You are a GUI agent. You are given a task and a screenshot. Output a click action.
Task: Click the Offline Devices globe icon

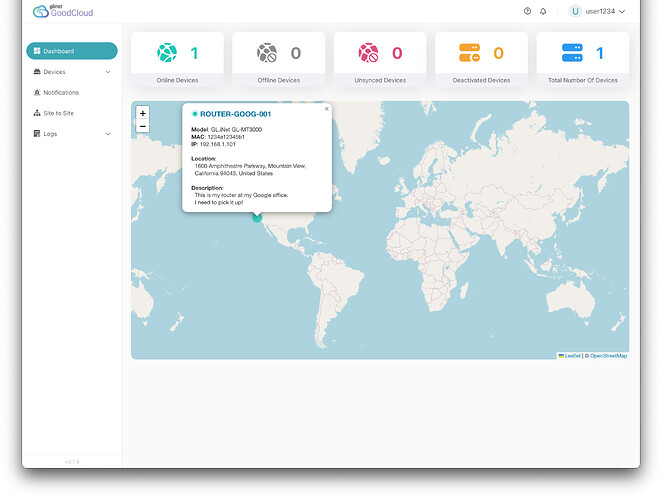(x=267, y=53)
